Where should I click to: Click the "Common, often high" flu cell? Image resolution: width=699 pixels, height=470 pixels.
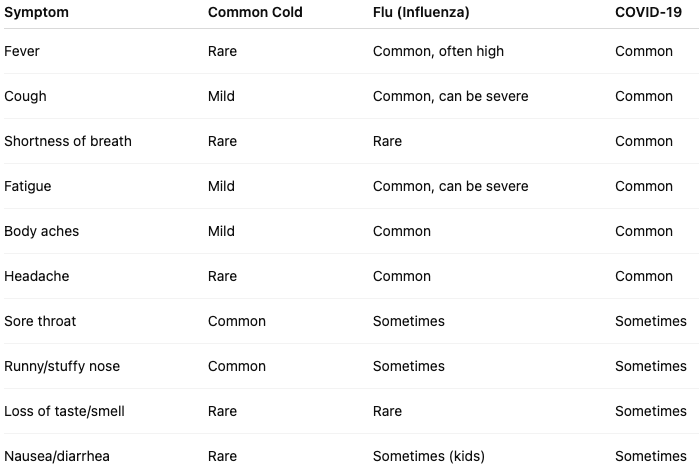pos(438,51)
